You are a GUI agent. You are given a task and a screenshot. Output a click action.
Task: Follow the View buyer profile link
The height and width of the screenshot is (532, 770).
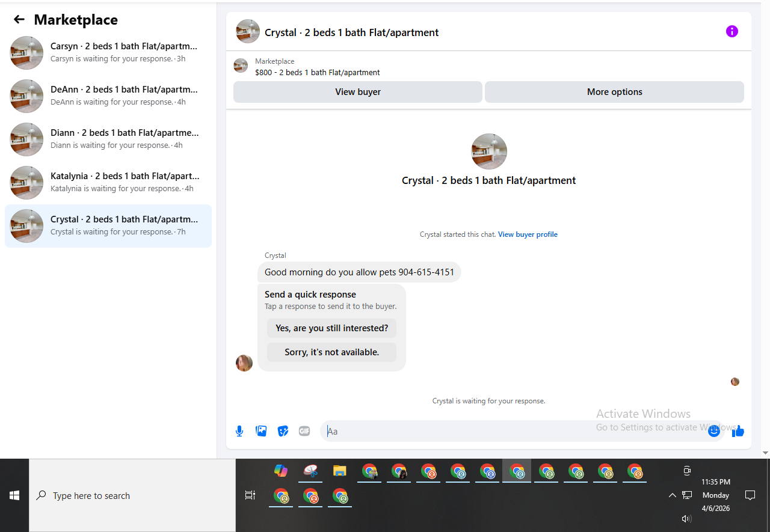pyautogui.click(x=528, y=234)
